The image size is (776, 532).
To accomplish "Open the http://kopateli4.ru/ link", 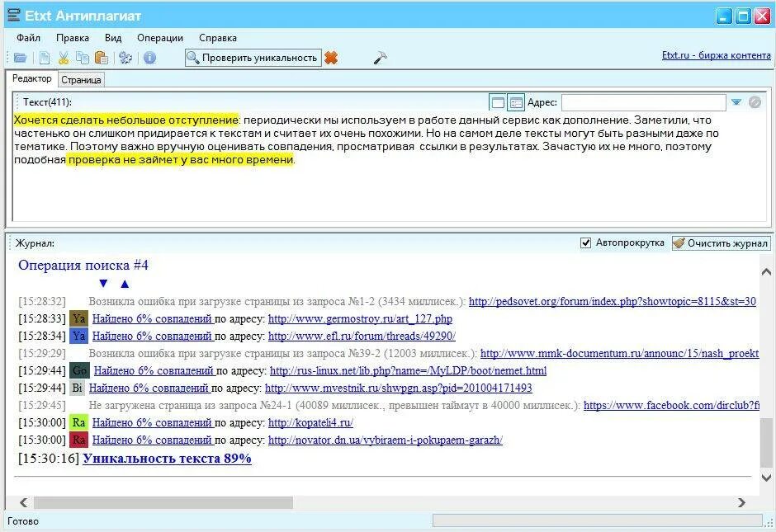I will (x=310, y=422).
